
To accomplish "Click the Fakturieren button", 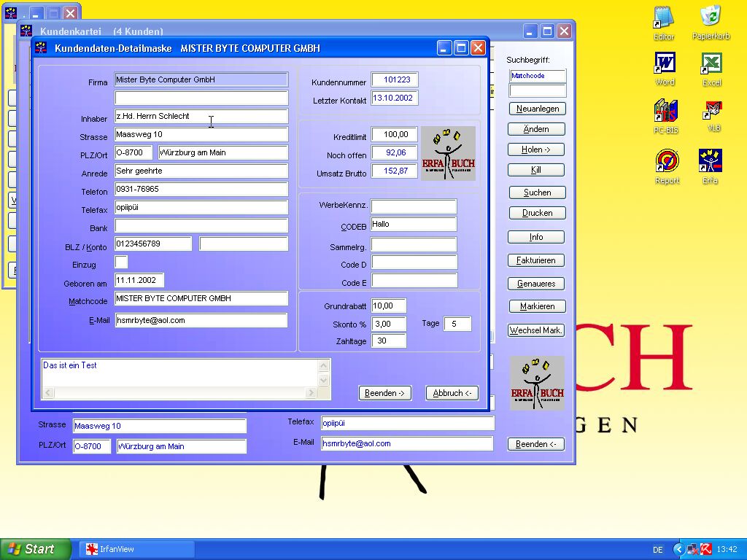I will pyautogui.click(x=536, y=260).
